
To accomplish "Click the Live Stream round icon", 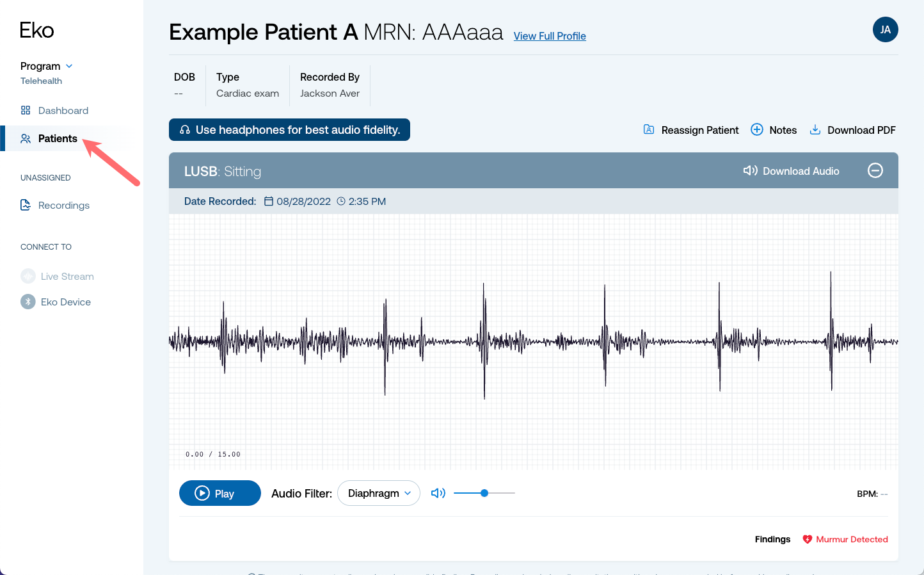I will click(x=28, y=276).
